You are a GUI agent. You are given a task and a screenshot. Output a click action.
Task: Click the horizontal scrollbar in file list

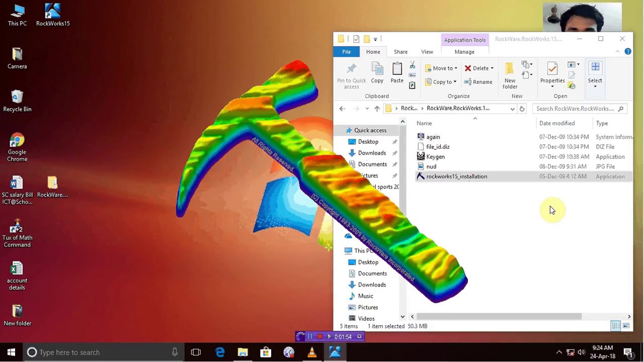point(499,317)
